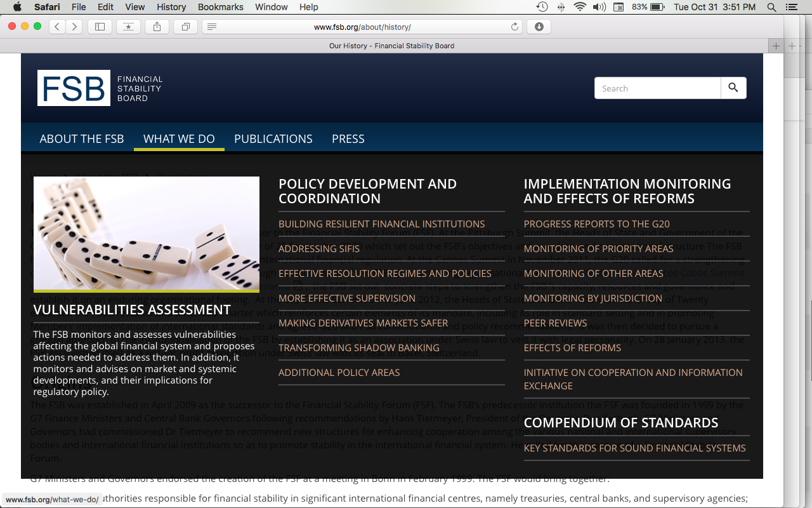Open Spotlight search in menu bar
Viewport: 812px width, 508px height.
pyautogui.click(x=771, y=7)
